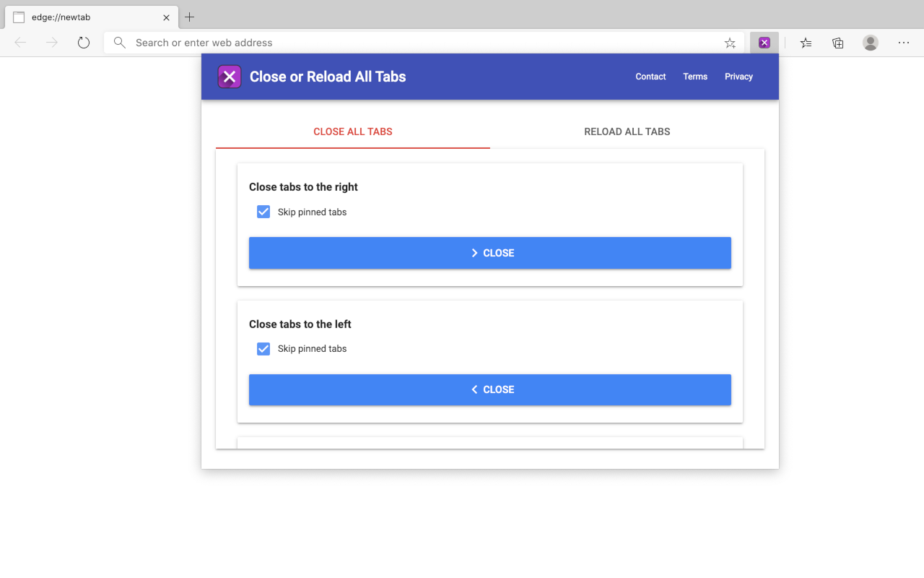This screenshot has width=924, height=578.
Task: Open a new tab with plus icon
Action: (x=190, y=17)
